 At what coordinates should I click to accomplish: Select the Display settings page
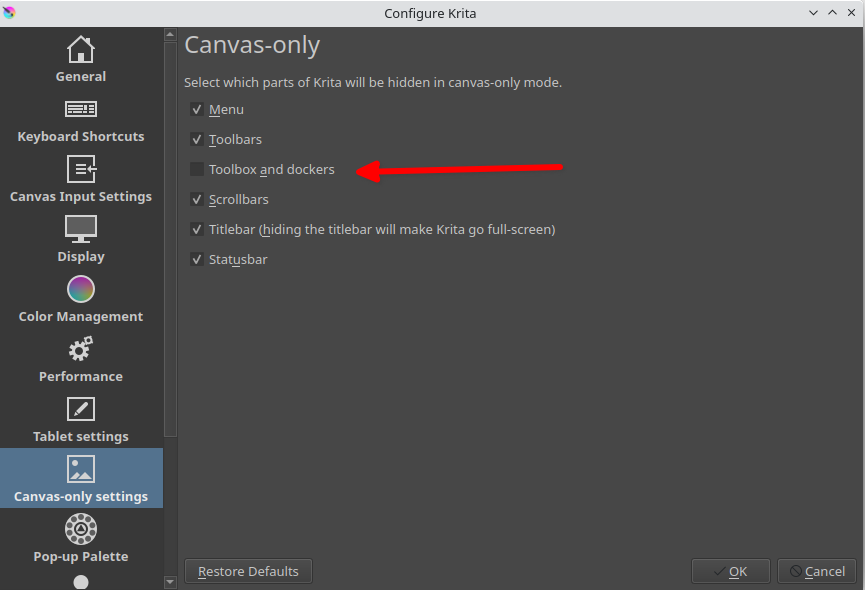click(x=81, y=239)
